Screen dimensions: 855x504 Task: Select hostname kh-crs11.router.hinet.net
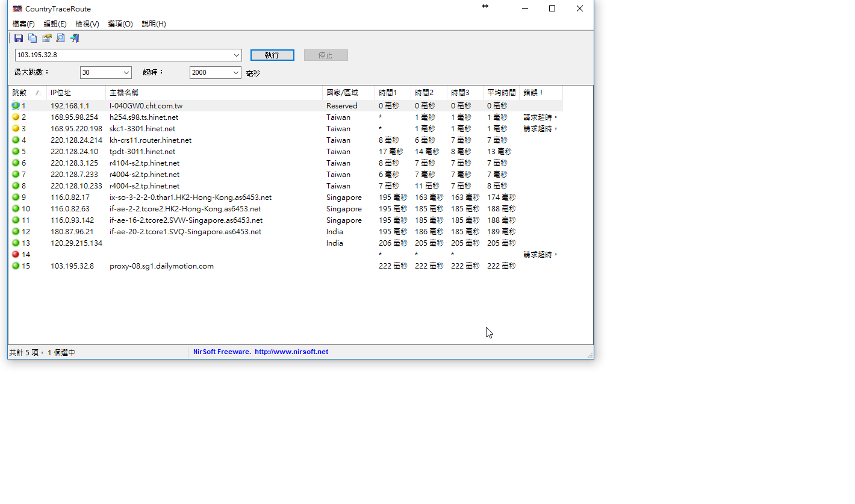click(x=151, y=140)
